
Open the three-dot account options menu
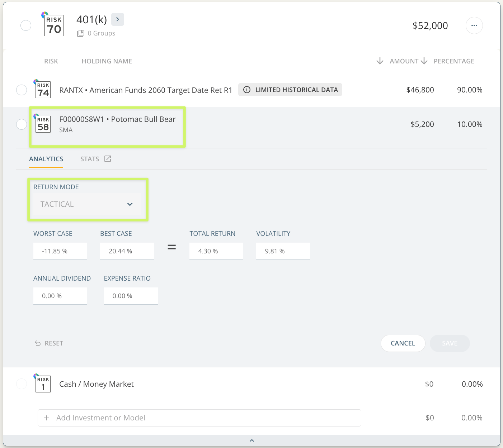pos(474,25)
